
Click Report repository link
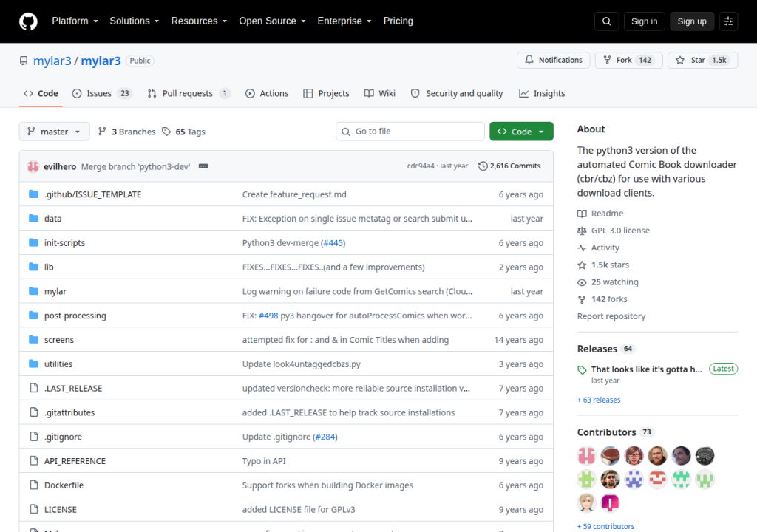tap(611, 316)
